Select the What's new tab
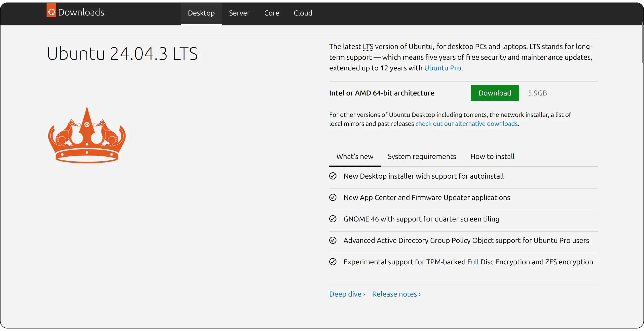The height and width of the screenshot is (331, 644). coord(355,156)
